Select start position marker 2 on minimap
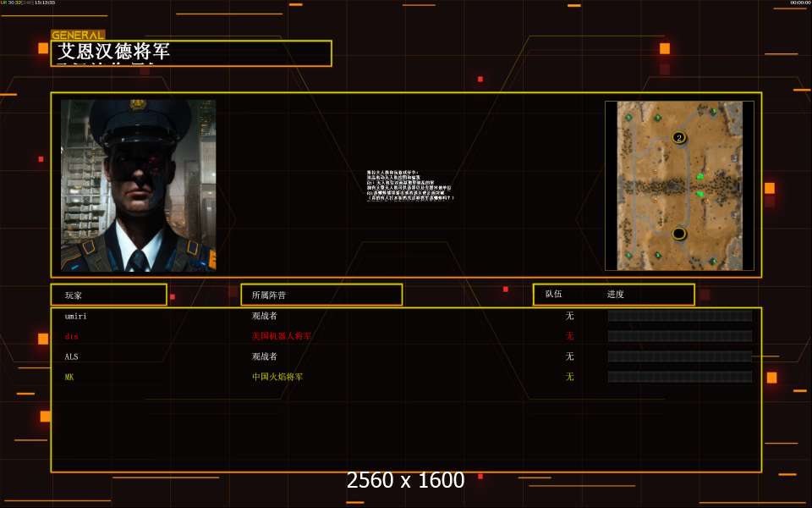 click(x=679, y=137)
